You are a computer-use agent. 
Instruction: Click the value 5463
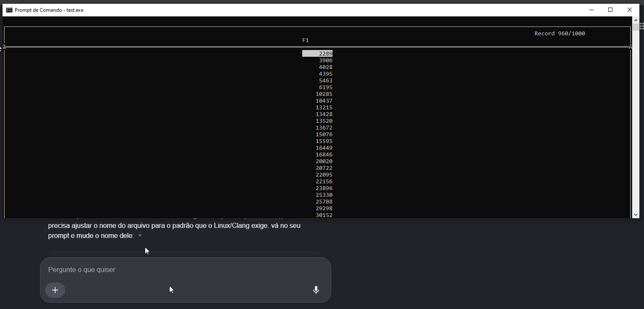coord(326,81)
